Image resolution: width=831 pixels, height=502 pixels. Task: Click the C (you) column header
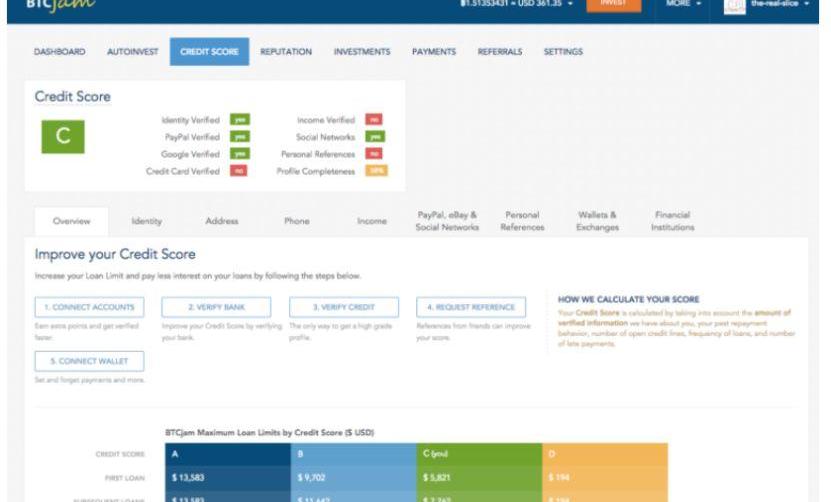478,457
